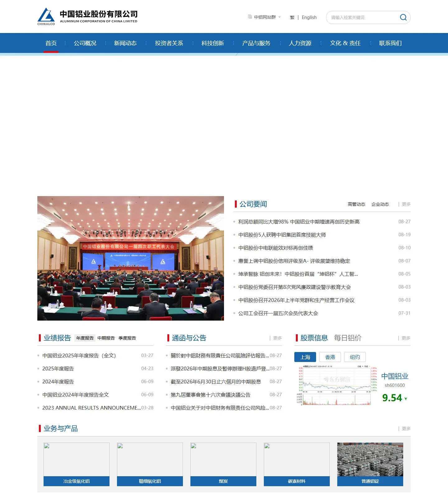448x498 pixels.
Task: Open news 利润总额同比大增98% article
Action: (299, 222)
